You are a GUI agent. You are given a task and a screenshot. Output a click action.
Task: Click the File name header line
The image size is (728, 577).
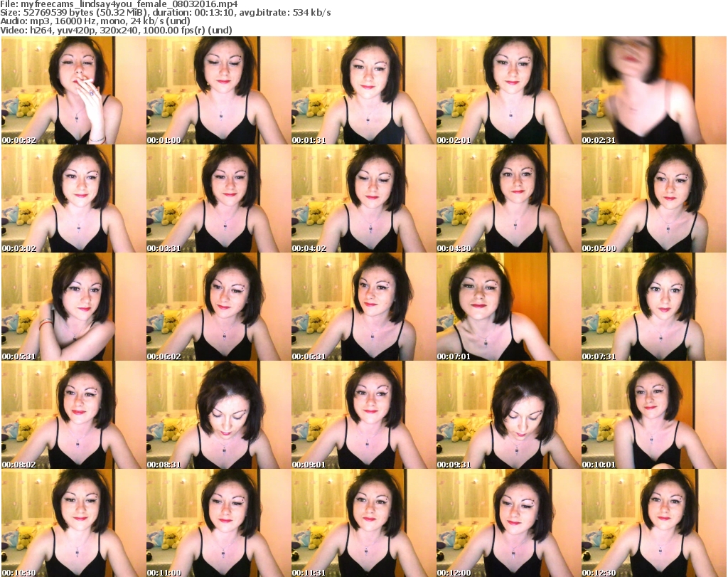[119, 4]
